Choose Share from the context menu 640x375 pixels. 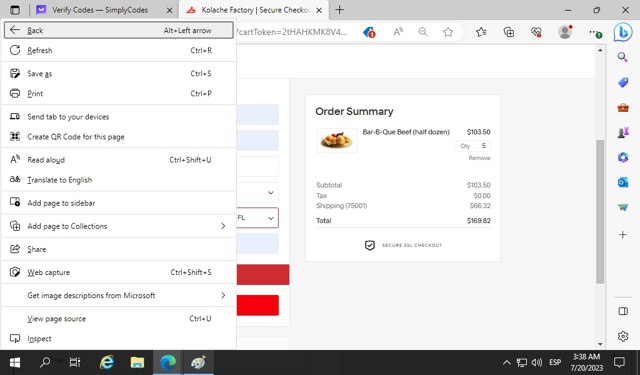pyautogui.click(x=118, y=249)
